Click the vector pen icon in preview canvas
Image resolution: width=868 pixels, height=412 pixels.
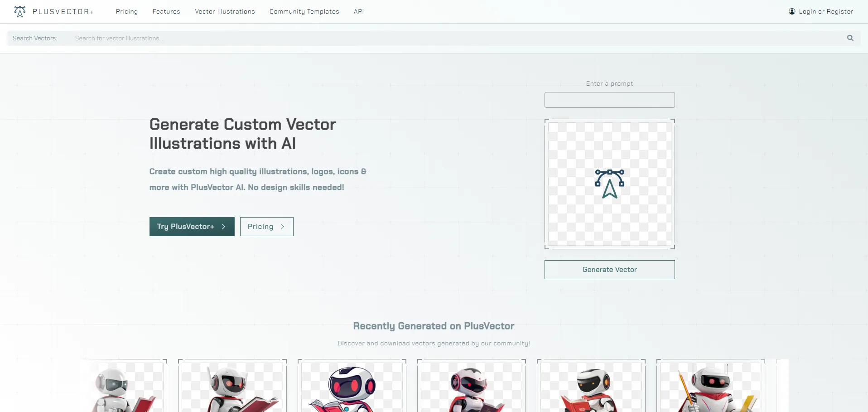click(x=609, y=184)
